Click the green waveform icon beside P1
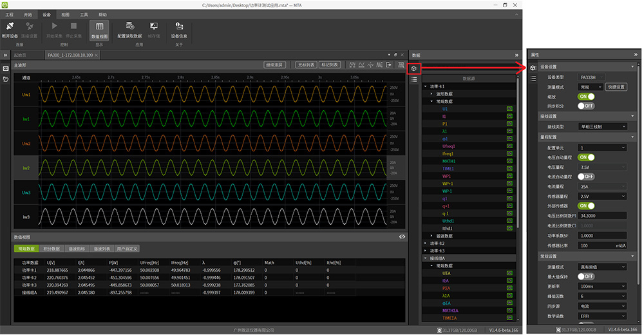The image size is (644, 335). (x=509, y=124)
